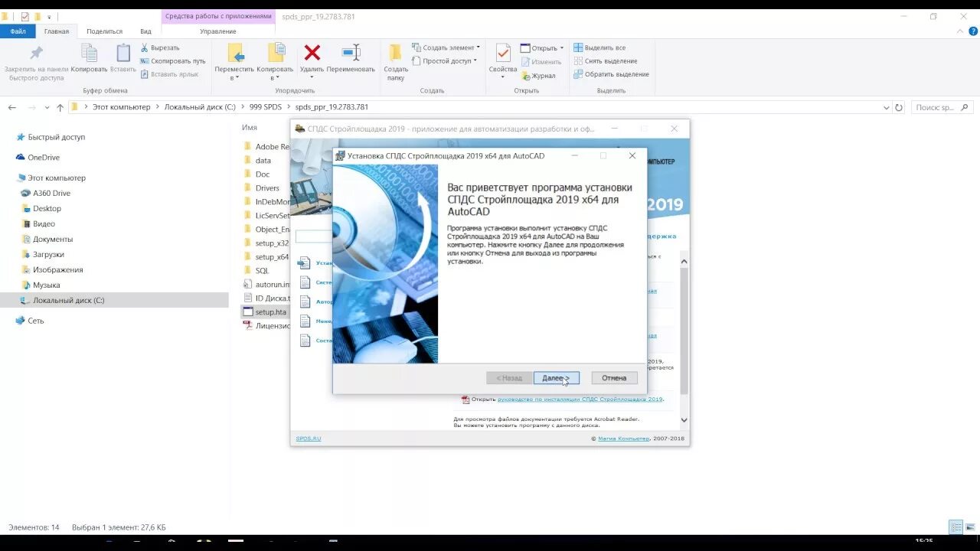
Task: Select Музыка in the navigation pane
Action: [46, 285]
